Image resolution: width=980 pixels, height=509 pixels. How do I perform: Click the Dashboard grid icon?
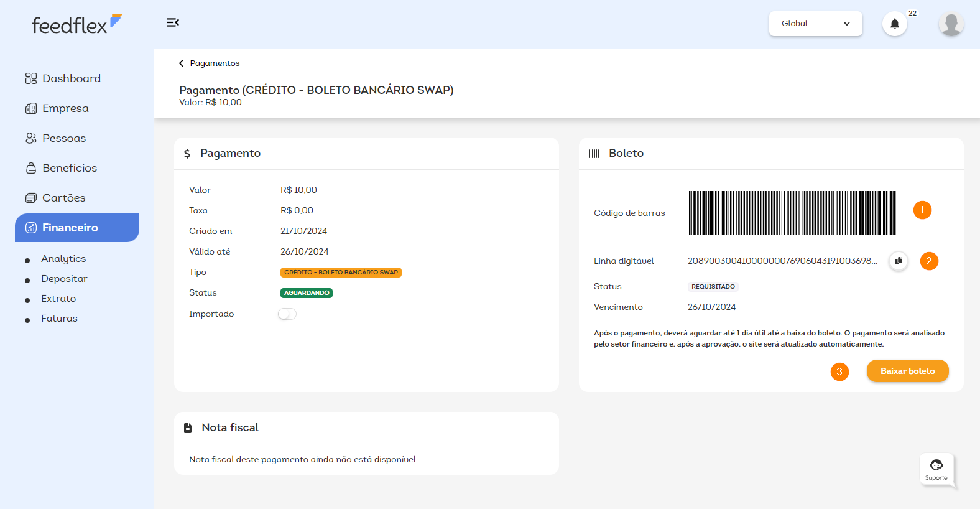tap(31, 78)
